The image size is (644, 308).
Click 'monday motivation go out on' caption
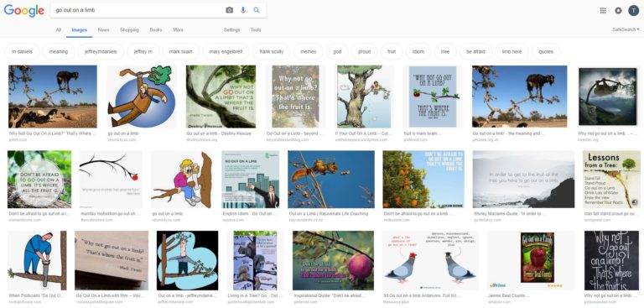click(110, 214)
